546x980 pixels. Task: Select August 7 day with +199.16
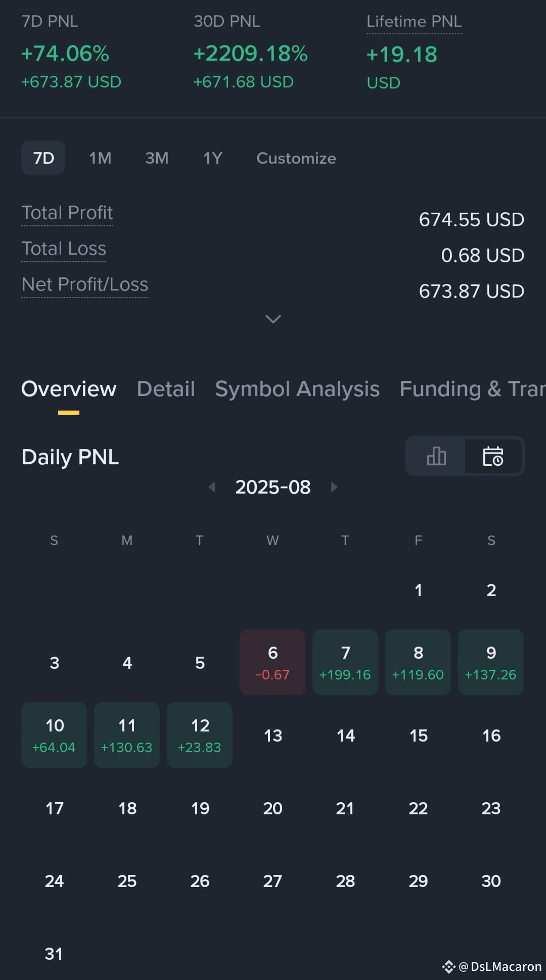[345, 662]
